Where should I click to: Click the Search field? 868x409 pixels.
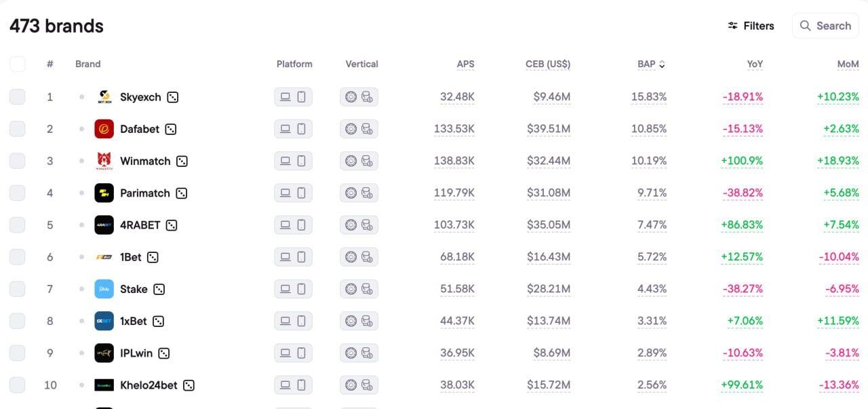[825, 26]
